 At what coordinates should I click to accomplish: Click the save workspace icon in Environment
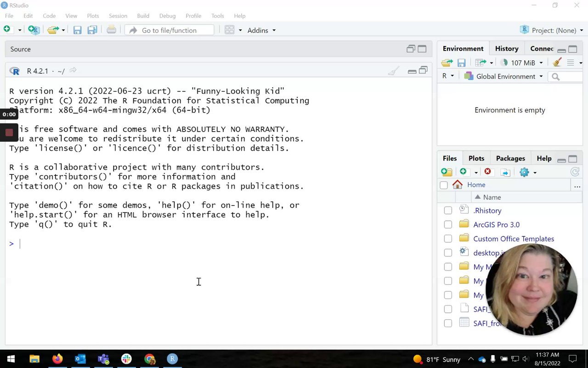[x=462, y=63]
